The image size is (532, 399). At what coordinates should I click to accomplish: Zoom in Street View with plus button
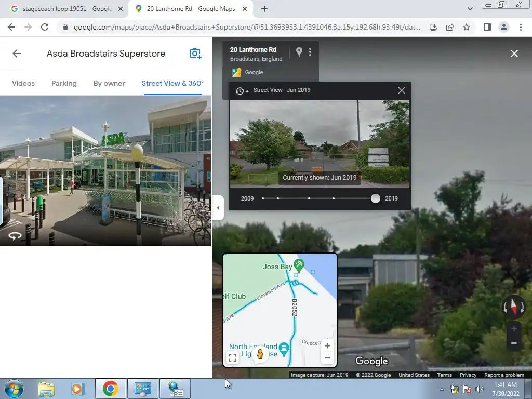click(x=514, y=329)
